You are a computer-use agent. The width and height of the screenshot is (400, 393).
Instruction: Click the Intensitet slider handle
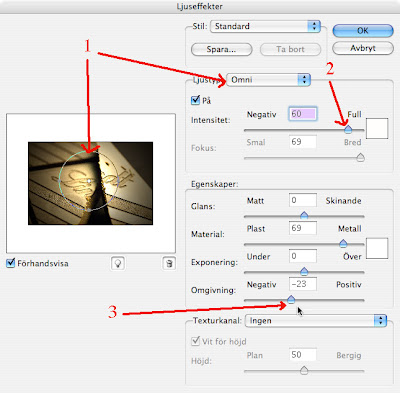tap(348, 129)
